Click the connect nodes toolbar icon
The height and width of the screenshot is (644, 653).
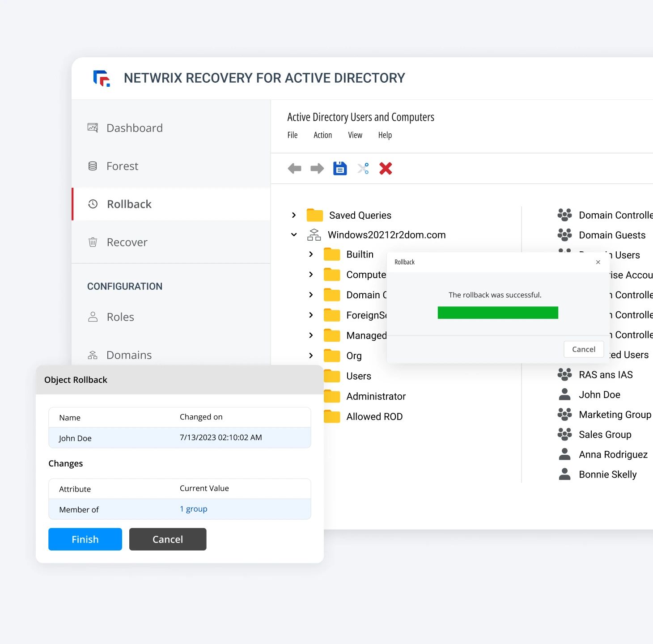pyautogui.click(x=363, y=169)
